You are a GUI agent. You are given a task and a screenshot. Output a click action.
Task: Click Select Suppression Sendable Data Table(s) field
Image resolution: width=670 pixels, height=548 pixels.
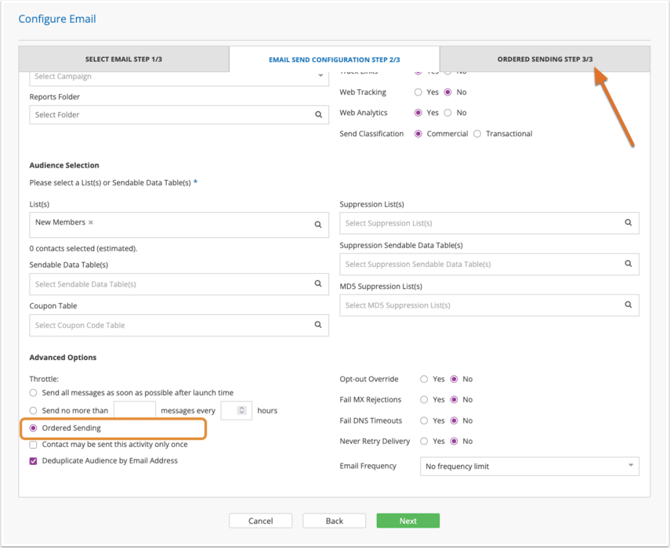(x=489, y=264)
